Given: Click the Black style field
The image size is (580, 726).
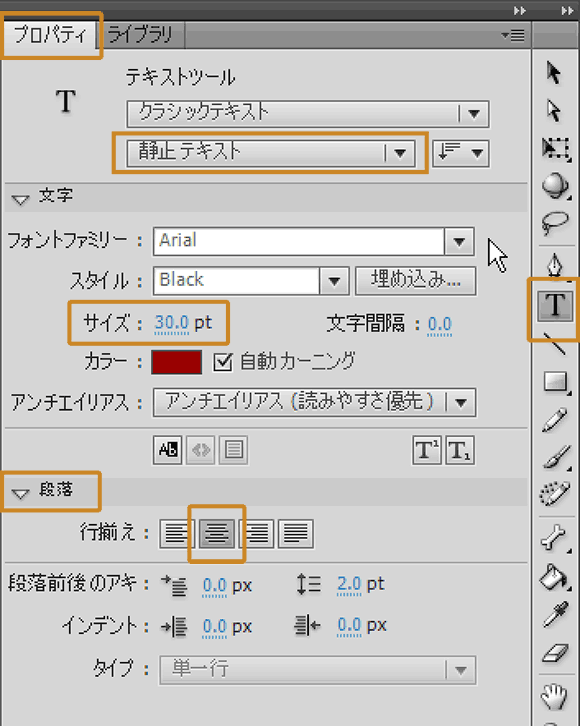Looking at the screenshot, I should click(x=237, y=281).
